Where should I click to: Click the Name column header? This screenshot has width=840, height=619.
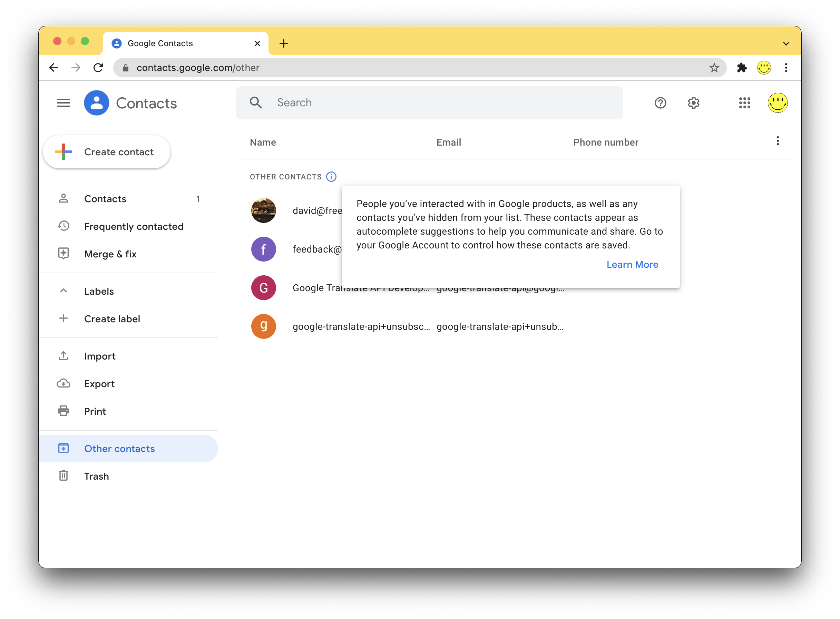click(x=263, y=142)
